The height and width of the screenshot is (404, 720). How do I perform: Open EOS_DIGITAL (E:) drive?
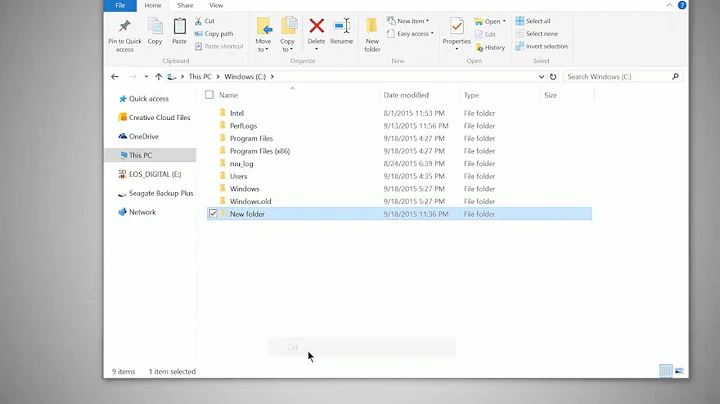click(x=150, y=174)
